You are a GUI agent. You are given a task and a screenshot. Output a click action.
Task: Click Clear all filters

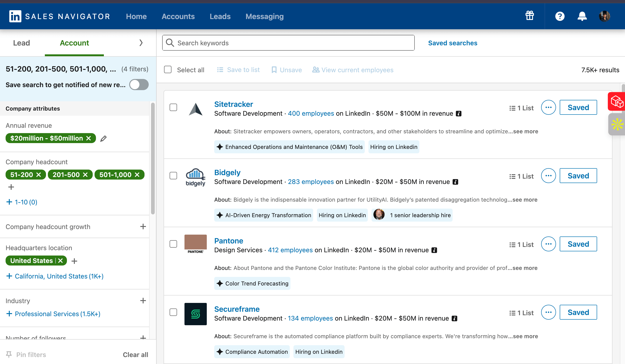tap(135, 354)
